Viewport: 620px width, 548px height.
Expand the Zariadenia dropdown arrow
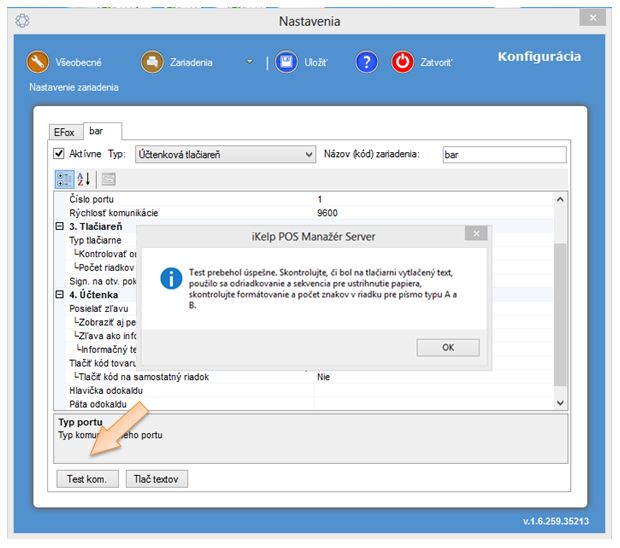tap(250, 62)
